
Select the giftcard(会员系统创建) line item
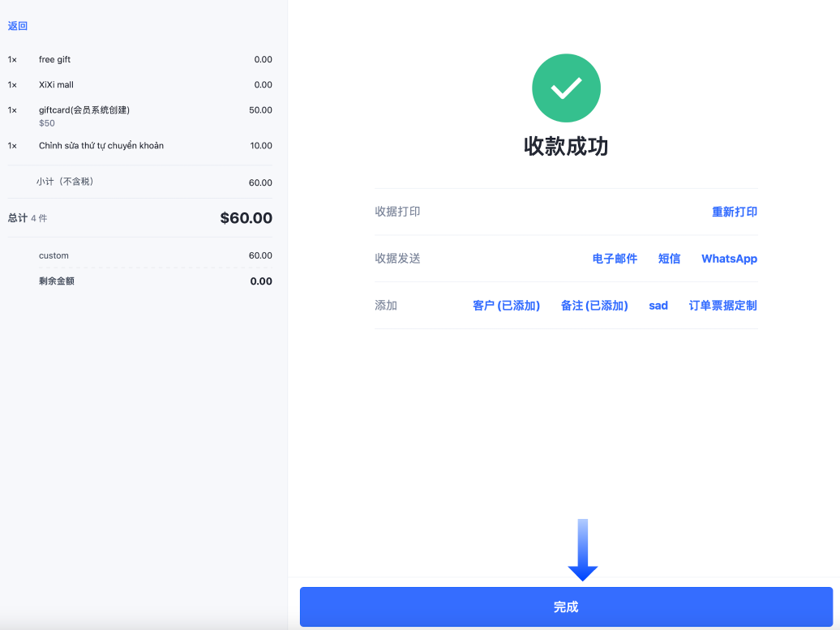pyautogui.click(x=139, y=116)
